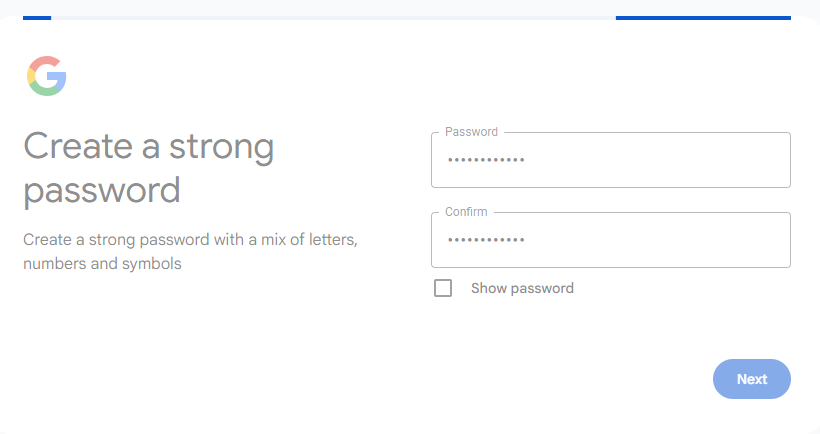Click the "numbers and symbols" description line
Viewport: 820px width, 434px height.
pyautogui.click(x=101, y=265)
